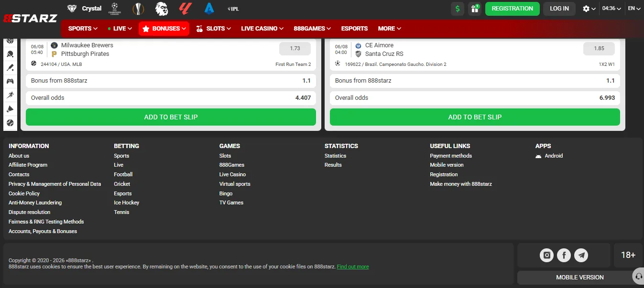Open the Contacts footer link

pyautogui.click(x=19, y=174)
